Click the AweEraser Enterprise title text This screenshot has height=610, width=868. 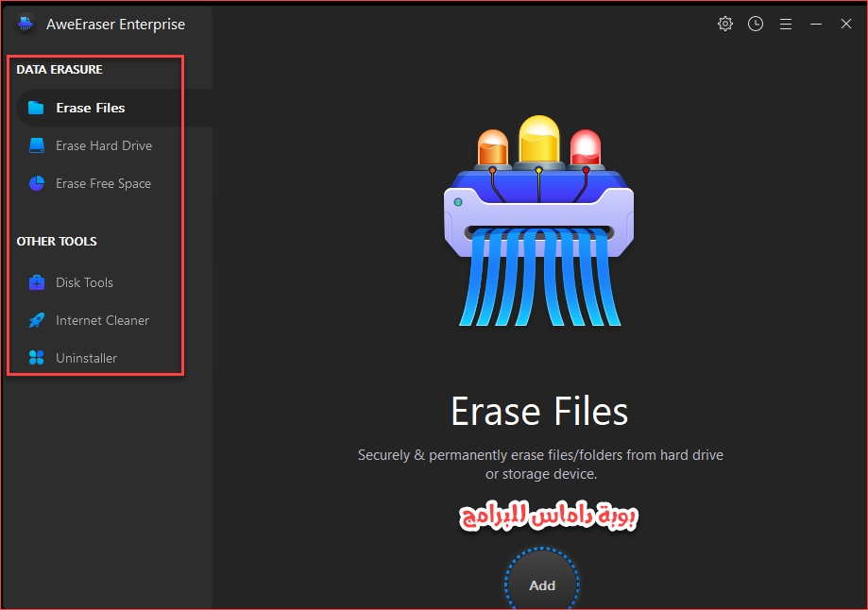115,25
